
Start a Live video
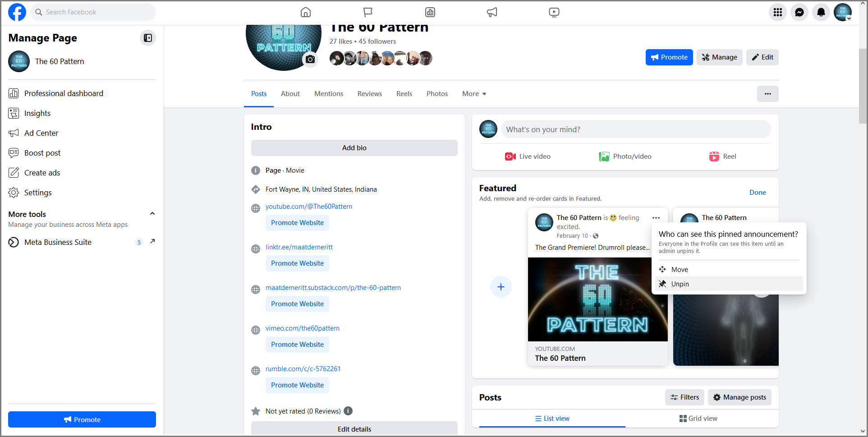[x=528, y=156]
